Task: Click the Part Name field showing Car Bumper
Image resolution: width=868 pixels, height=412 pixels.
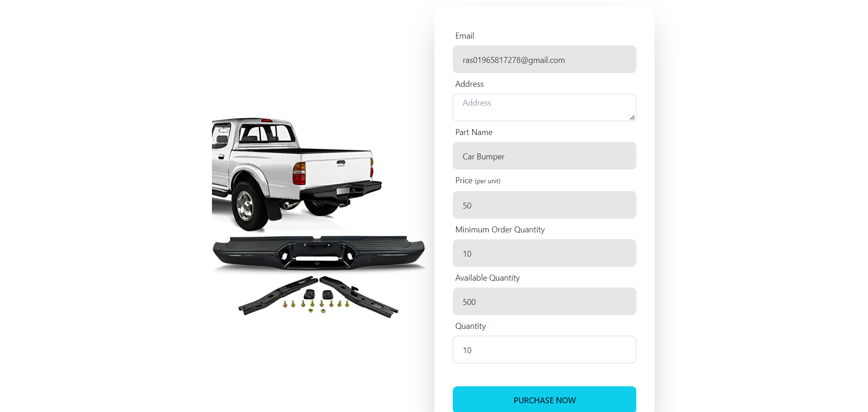Action: 544,156
